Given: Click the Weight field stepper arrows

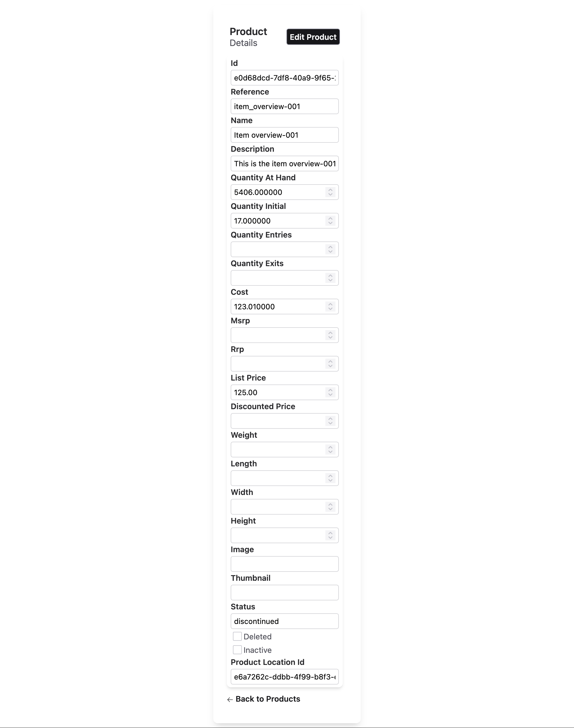Looking at the screenshot, I should pos(330,449).
